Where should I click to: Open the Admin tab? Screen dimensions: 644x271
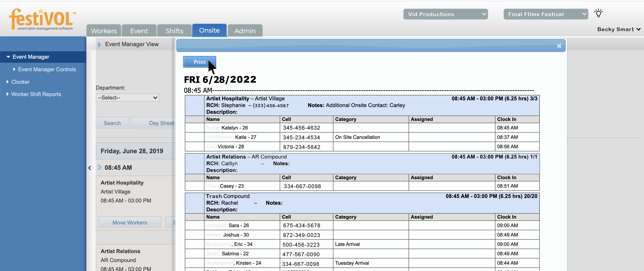pyautogui.click(x=245, y=31)
